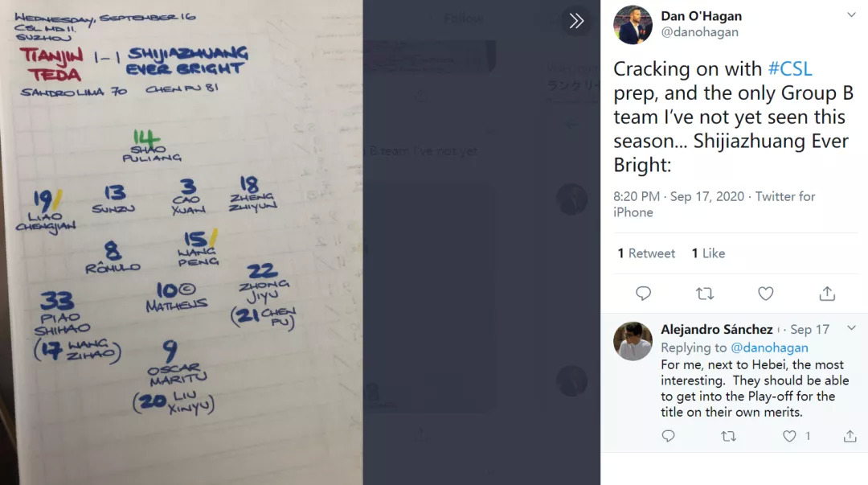Open the #CSL hashtag link
The width and height of the screenshot is (868, 485).
coord(790,68)
